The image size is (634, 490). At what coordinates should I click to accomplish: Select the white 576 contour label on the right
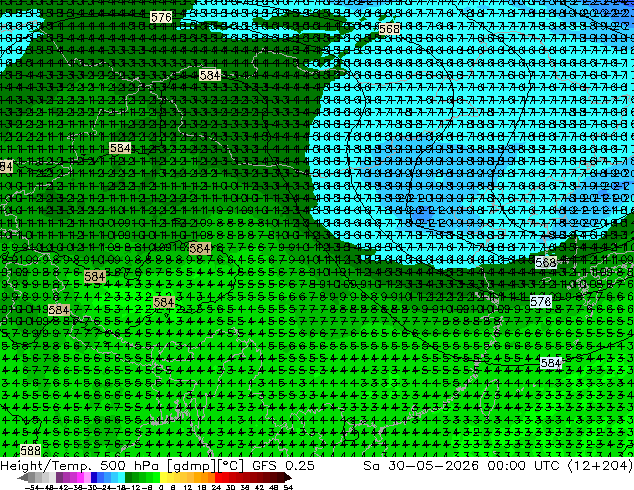click(541, 301)
